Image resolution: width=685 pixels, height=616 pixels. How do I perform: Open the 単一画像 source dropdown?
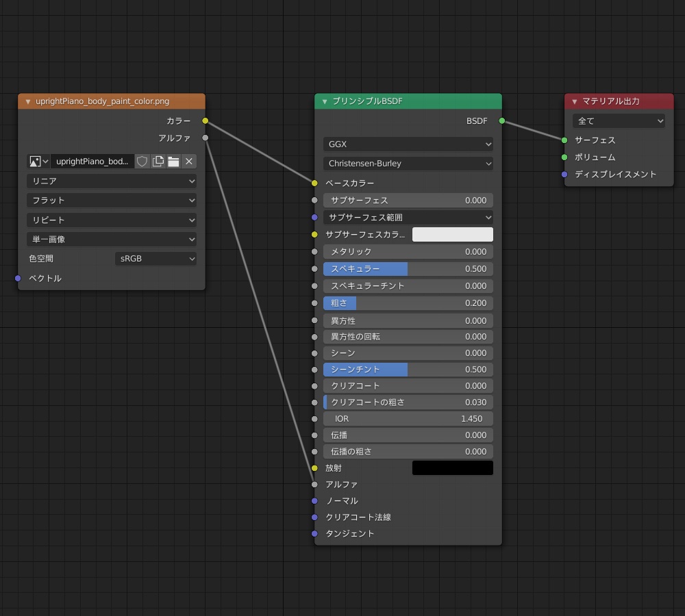112,240
